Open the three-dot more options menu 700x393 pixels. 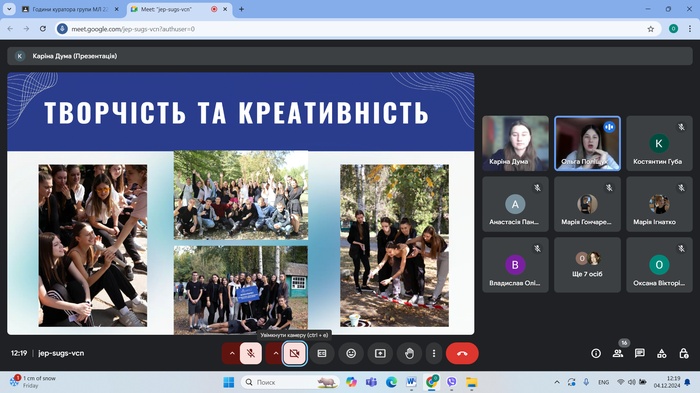[434, 353]
